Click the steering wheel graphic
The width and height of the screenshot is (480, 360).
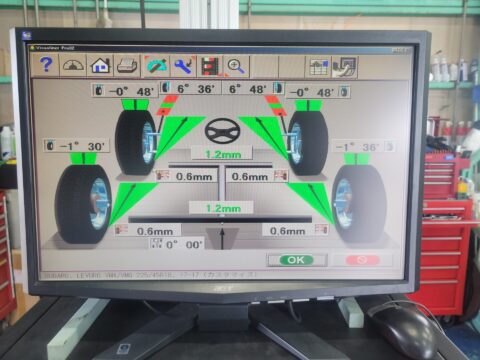pos(222,131)
